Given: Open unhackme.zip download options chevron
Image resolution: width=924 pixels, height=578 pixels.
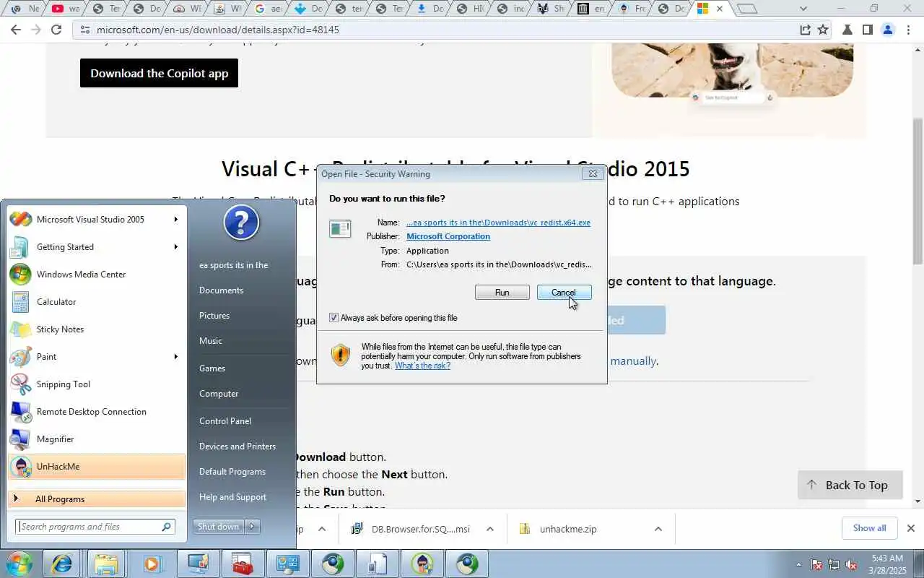Looking at the screenshot, I should tap(658, 529).
